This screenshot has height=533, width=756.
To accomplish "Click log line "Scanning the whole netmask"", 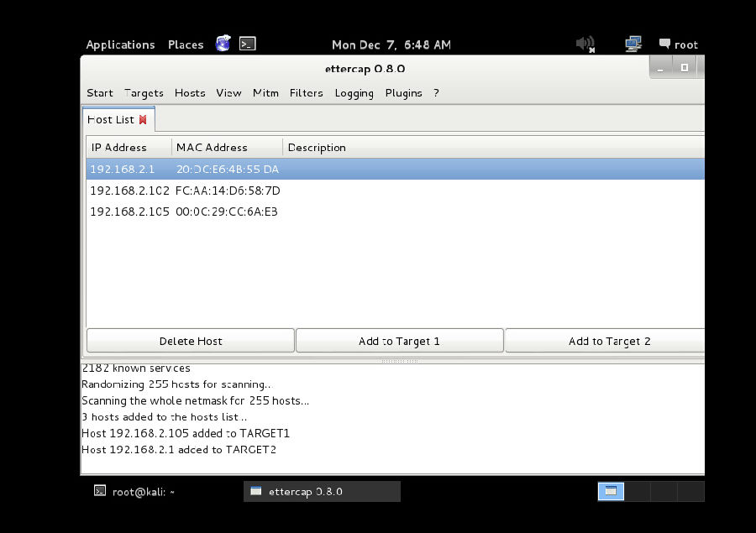I will 195,400.
